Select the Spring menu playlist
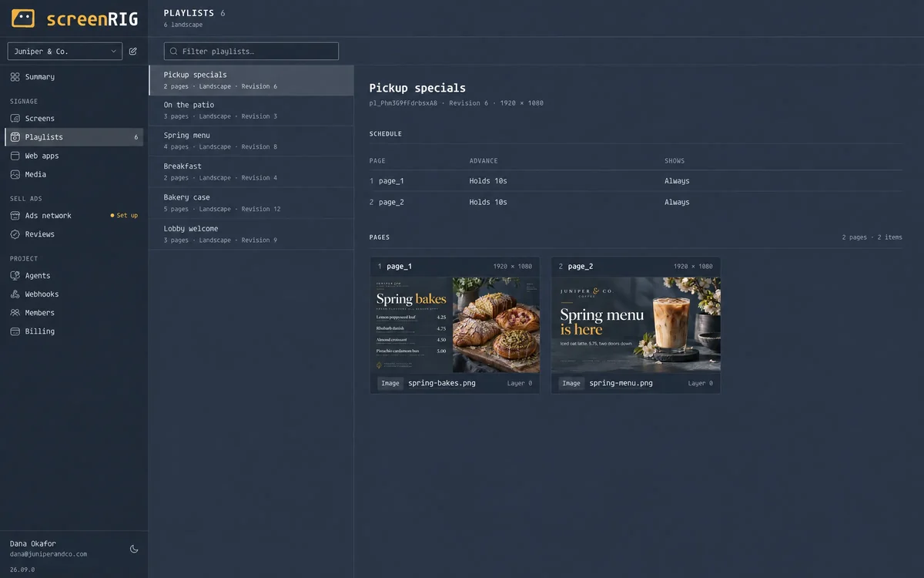 (x=251, y=141)
